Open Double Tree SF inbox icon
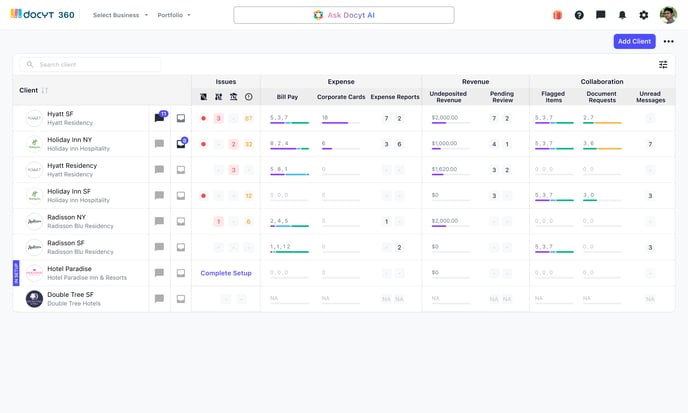The height and width of the screenshot is (413, 688). click(x=181, y=299)
